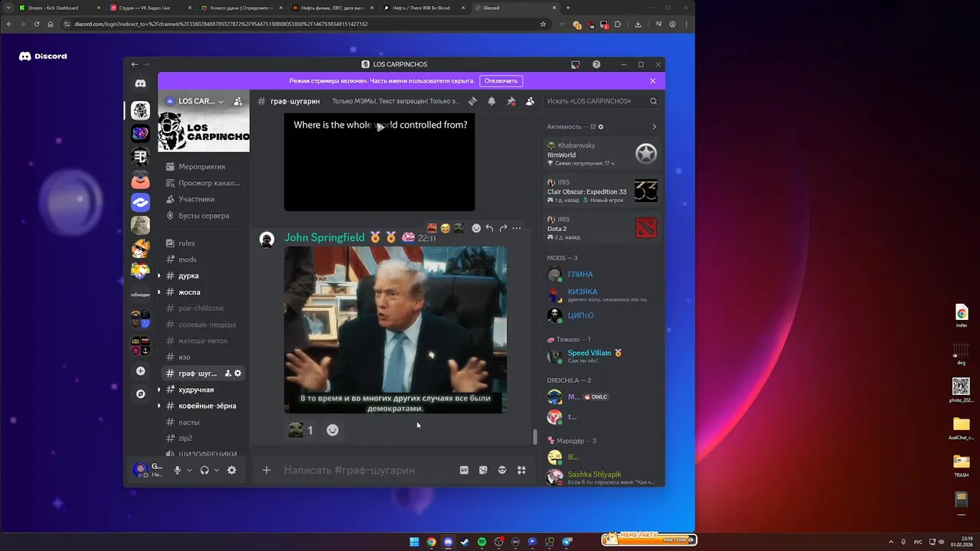The height and width of the screenshot is (551, 980).
Task: Switch to Студия — VK Видео Live tab
Action: tap(149, 8)
